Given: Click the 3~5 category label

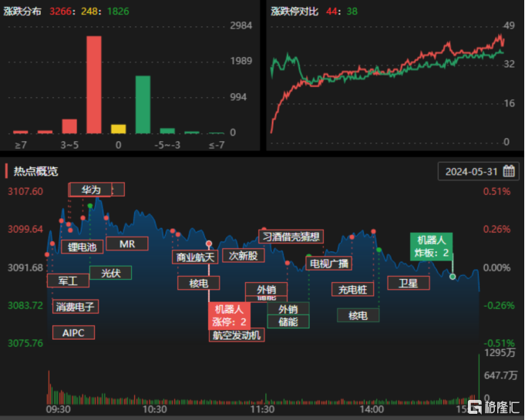Looking at the screenshot, I should point(69,145).
